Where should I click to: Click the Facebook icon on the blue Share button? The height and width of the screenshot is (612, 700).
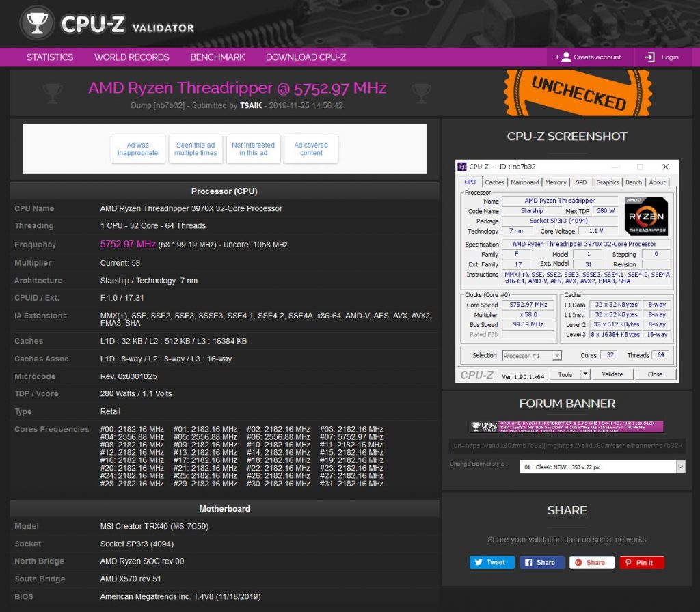coord(528,562)
